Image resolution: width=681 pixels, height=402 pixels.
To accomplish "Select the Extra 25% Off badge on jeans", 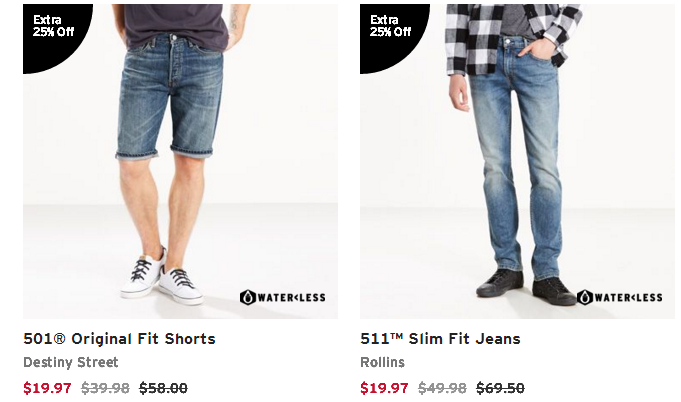I will coord(390,26).
